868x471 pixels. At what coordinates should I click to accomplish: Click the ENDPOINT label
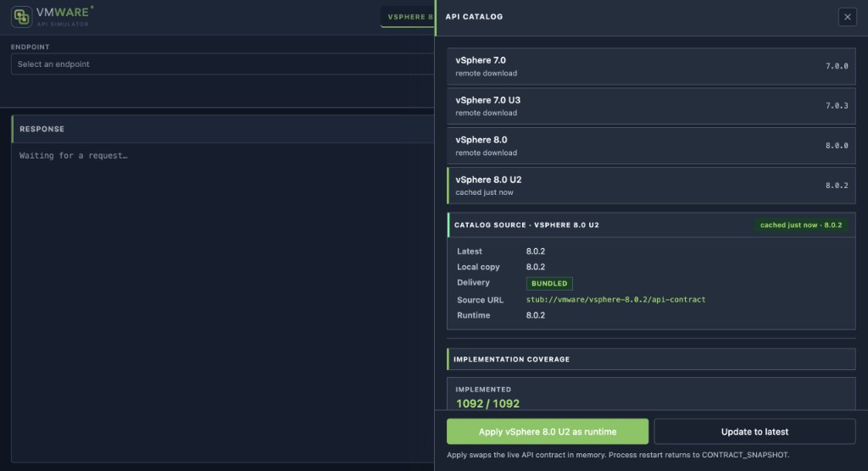click(x=30, y=47)
